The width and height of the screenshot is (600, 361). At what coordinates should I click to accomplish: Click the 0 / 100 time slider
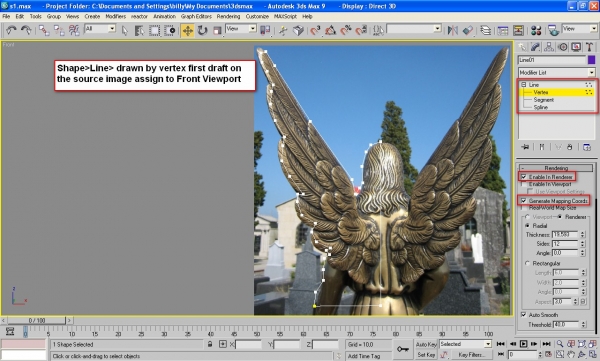(37, 320)
